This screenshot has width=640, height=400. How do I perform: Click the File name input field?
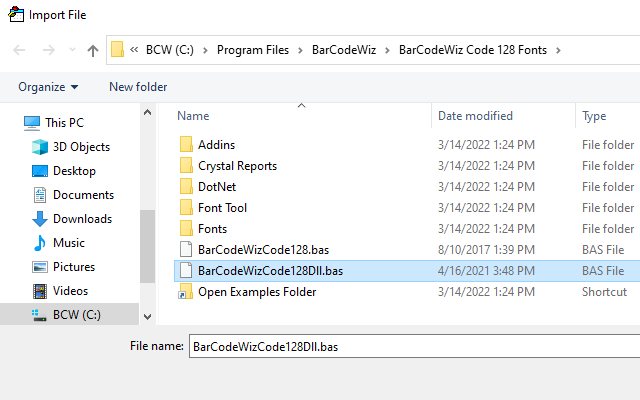[414, 346]
